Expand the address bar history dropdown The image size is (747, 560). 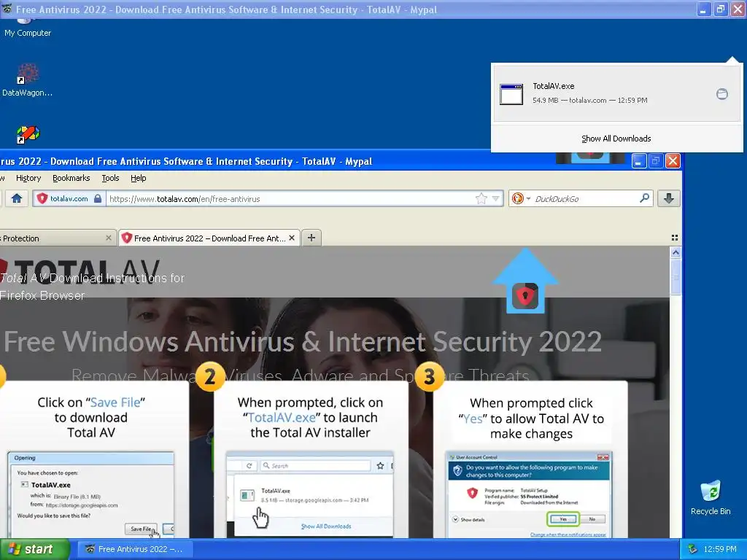(x=496, y=198)
